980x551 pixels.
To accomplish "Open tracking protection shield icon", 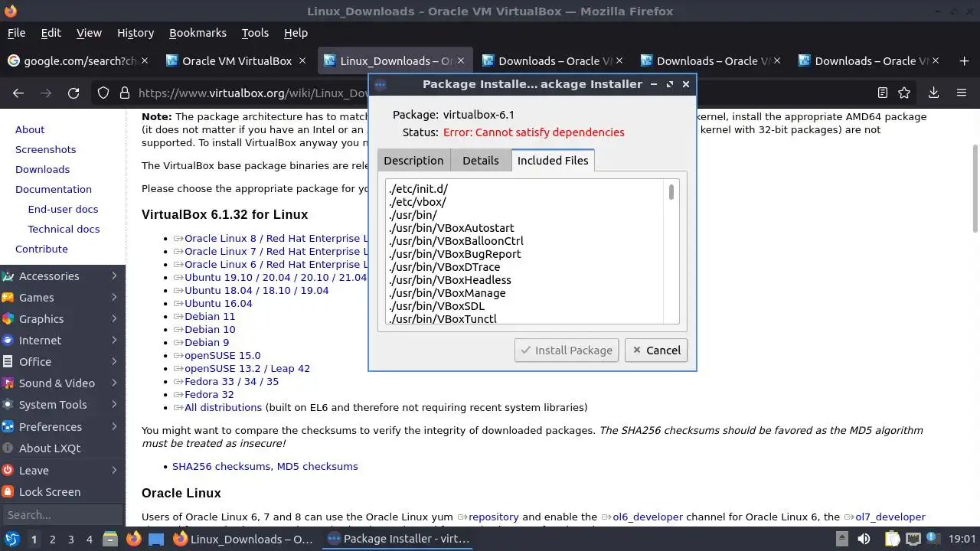I will (103, 93).
